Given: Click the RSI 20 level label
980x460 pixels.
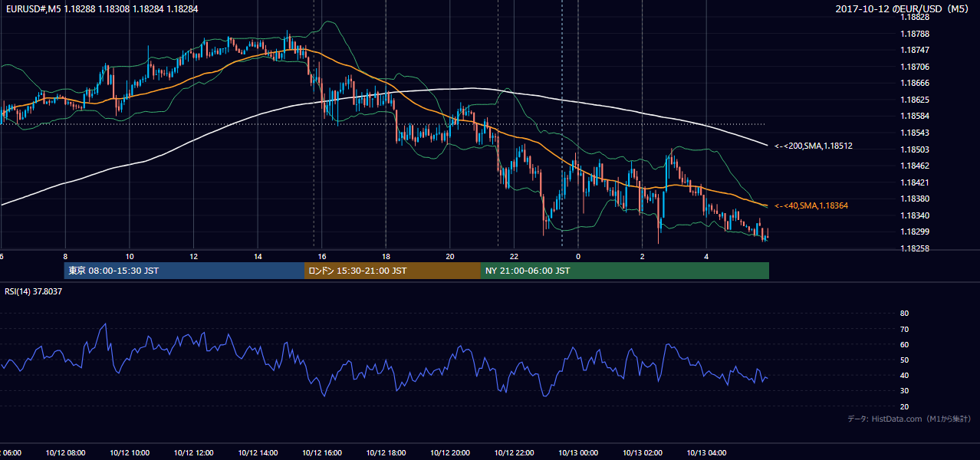Looking at the screenshot, I should (x=904, y=406).
